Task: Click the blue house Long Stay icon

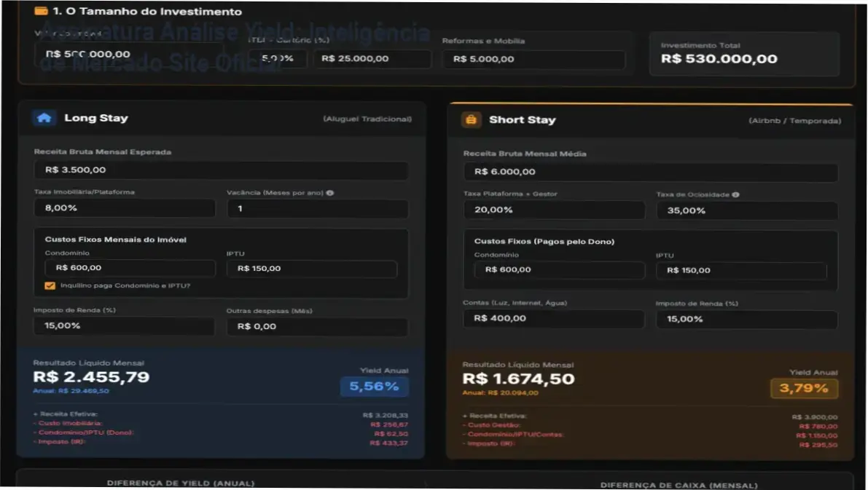Action: click(44, 118)
